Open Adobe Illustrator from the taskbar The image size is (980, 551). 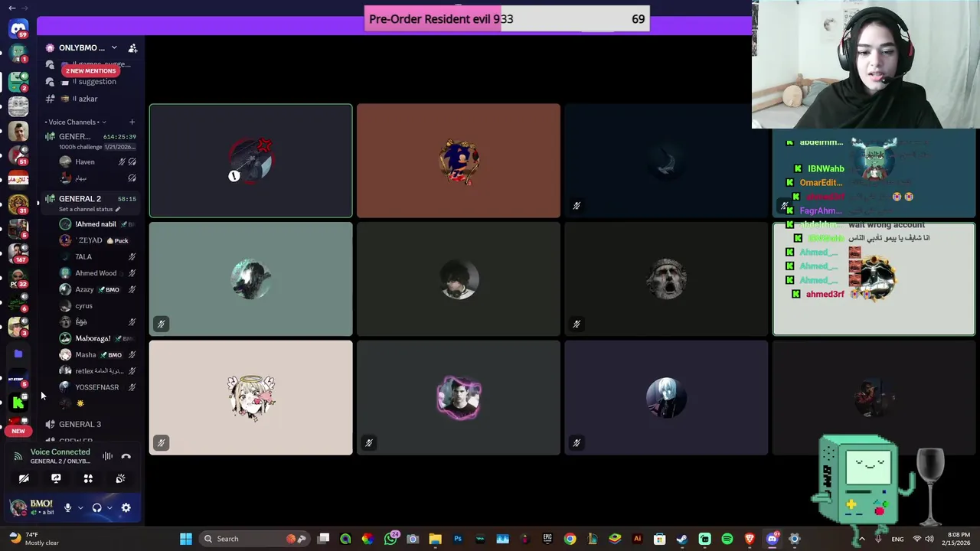[637, 539]
